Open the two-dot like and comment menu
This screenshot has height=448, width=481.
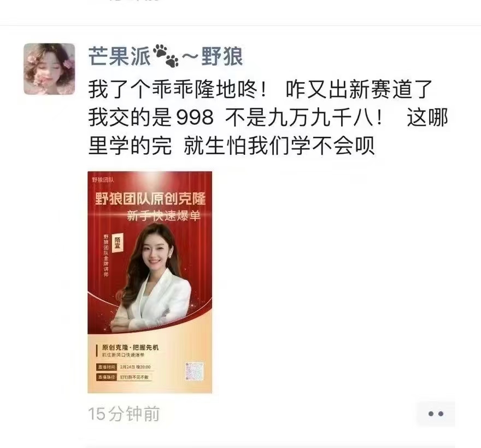point(436,414)
